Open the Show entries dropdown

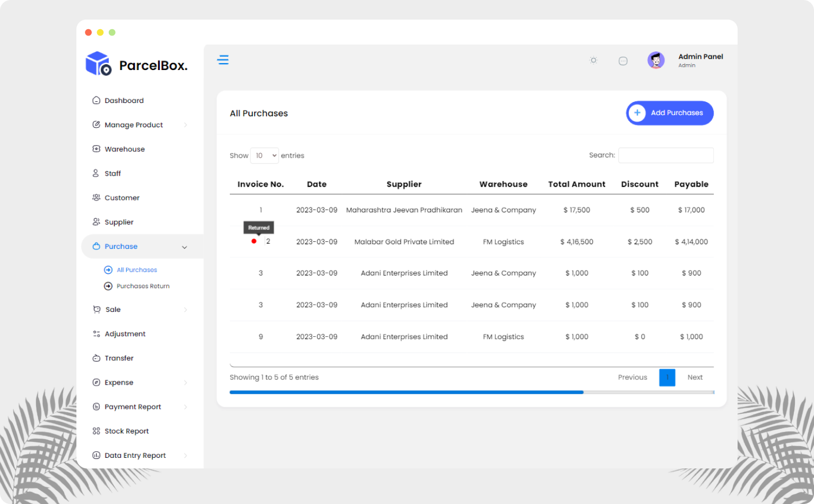[264, 155]
